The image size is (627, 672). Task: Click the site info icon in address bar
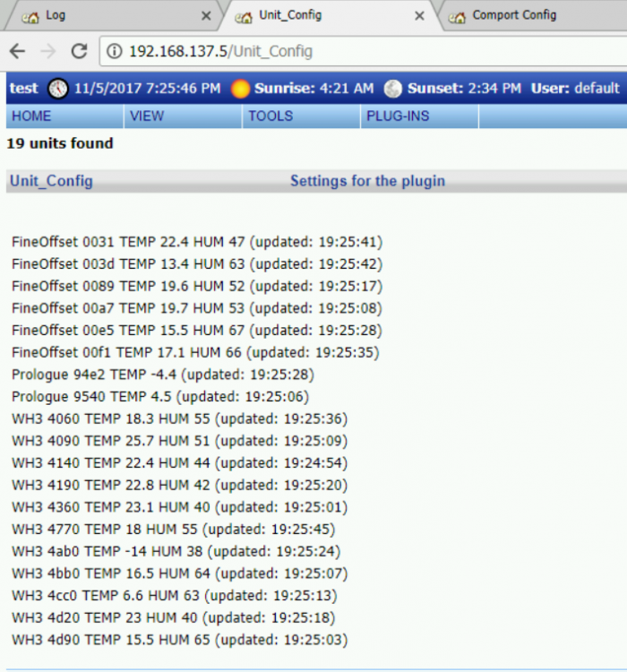coord(114,51)
